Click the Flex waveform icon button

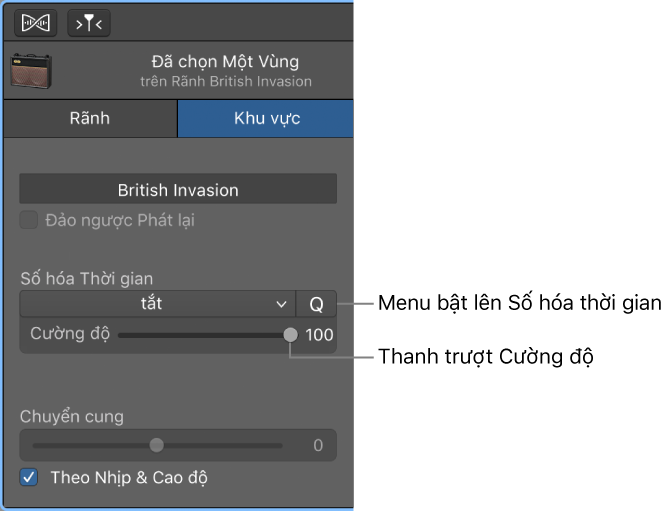coord(36,23)
